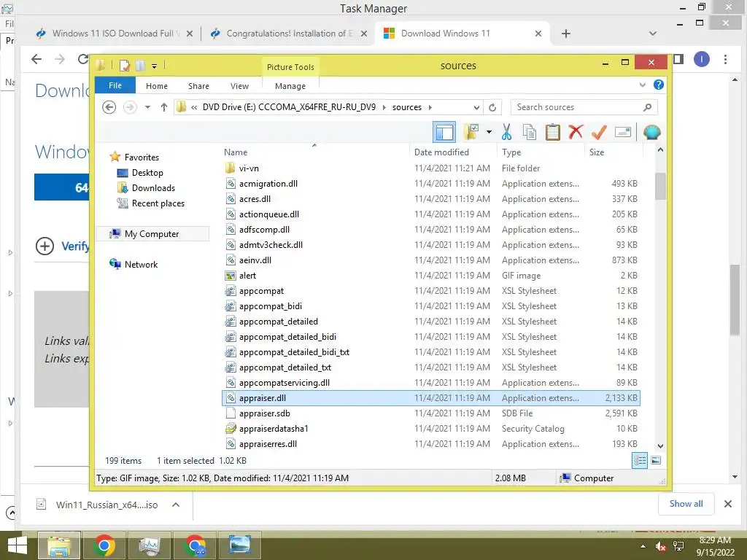Image resolution: width=747 pixels, height=560 pixels.
Task: Click the blue shell icon in toolbar
Action: tap(651, 132)
